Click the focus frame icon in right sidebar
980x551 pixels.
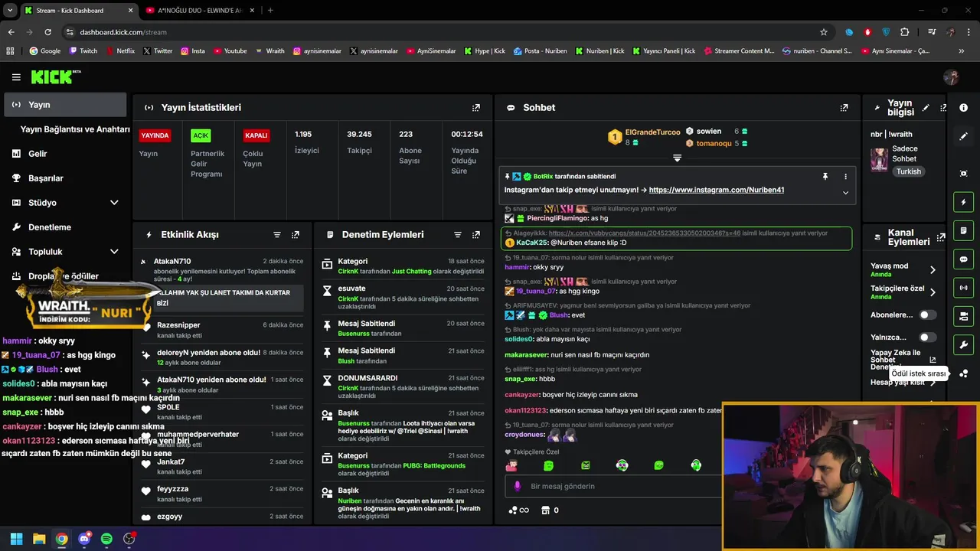[964, 174]
